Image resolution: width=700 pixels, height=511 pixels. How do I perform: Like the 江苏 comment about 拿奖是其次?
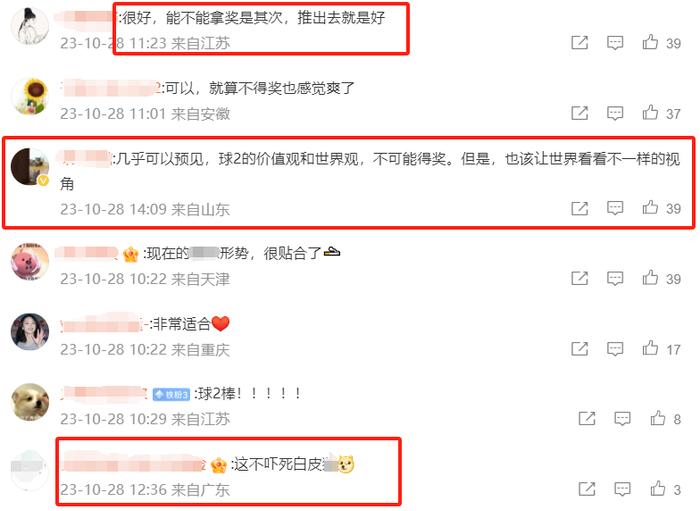pos(650,42)
